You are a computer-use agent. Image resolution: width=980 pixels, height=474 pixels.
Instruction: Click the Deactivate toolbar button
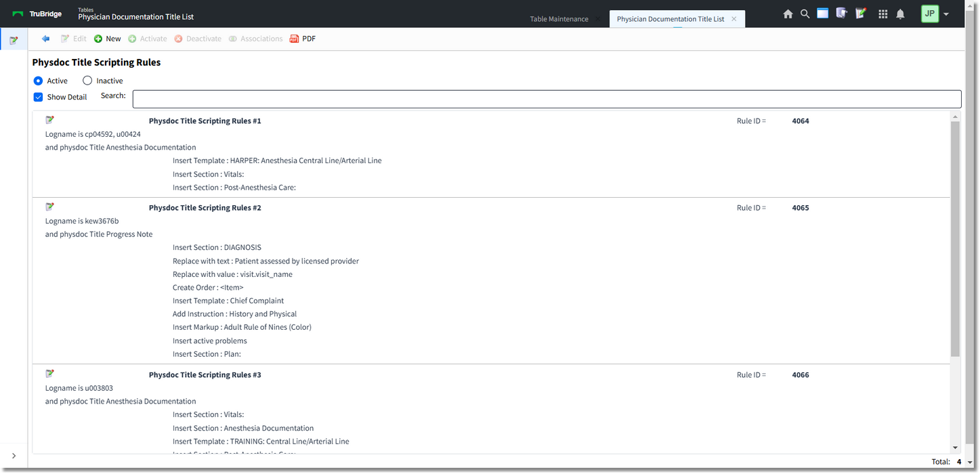click(198, 39)
